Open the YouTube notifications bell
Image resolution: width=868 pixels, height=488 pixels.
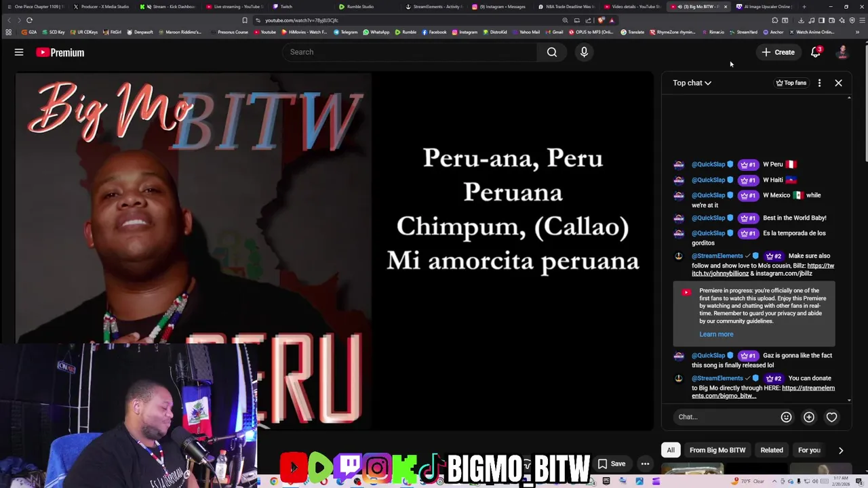[x=816, y=52]
